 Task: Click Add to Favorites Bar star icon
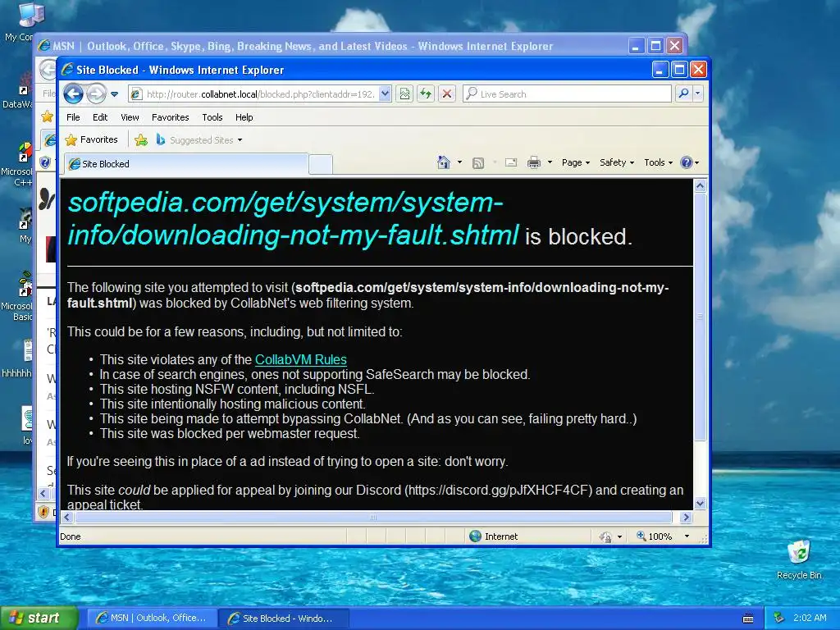click(x=141, y=140)
